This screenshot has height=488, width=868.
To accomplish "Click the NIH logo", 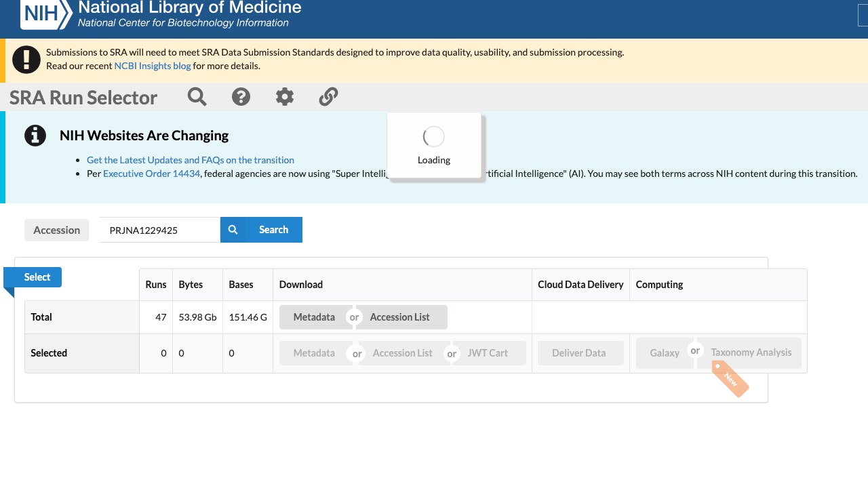I will click(x=45, y=14).
